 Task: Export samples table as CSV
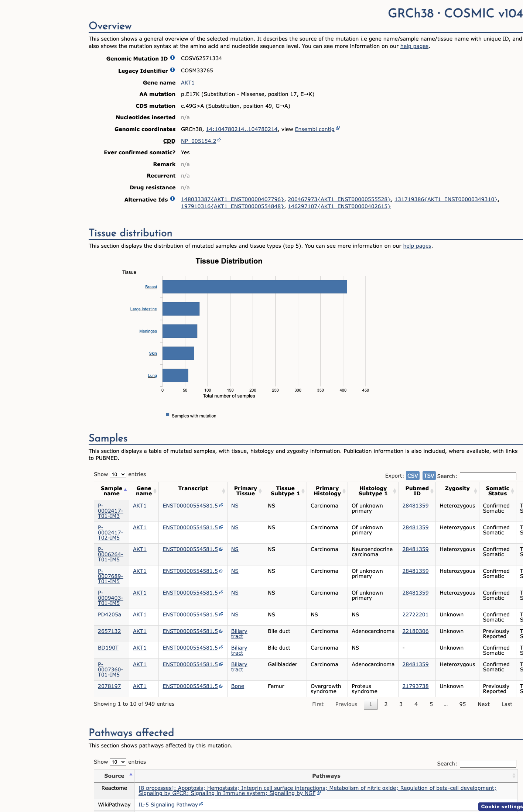point(413,475)
